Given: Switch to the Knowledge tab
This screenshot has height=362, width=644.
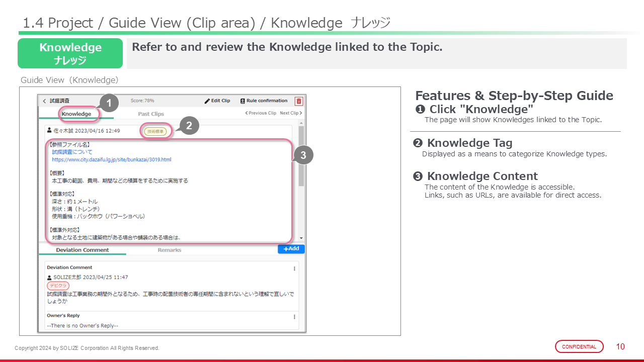Looking at the screenshot, I should (76, 114).
